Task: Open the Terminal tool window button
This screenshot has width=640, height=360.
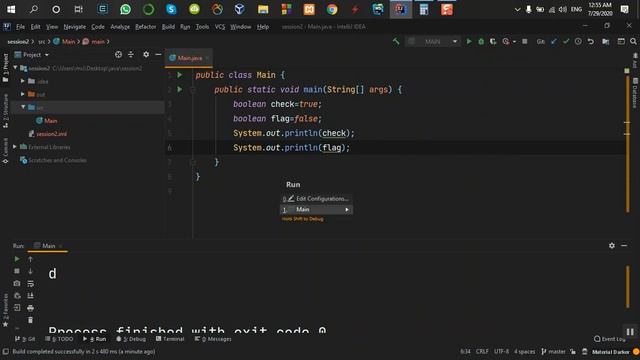Action: pyautogui.click(x=170, y=339)
